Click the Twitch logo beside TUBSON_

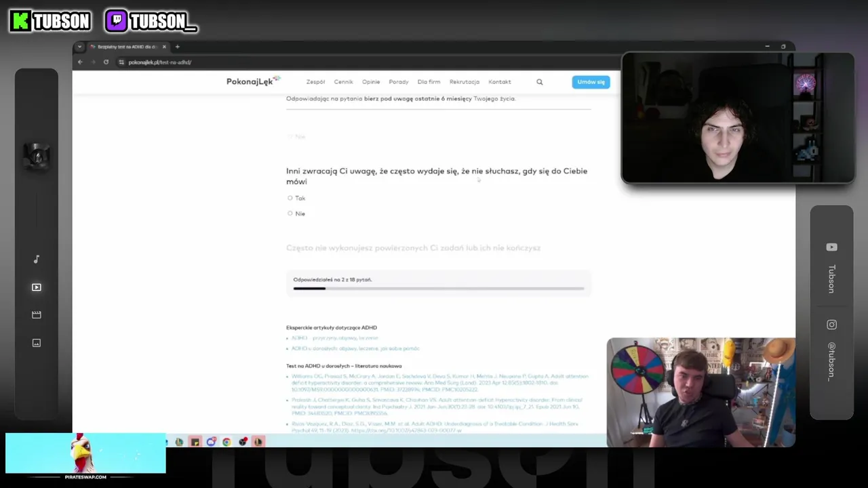click(116, 21)
